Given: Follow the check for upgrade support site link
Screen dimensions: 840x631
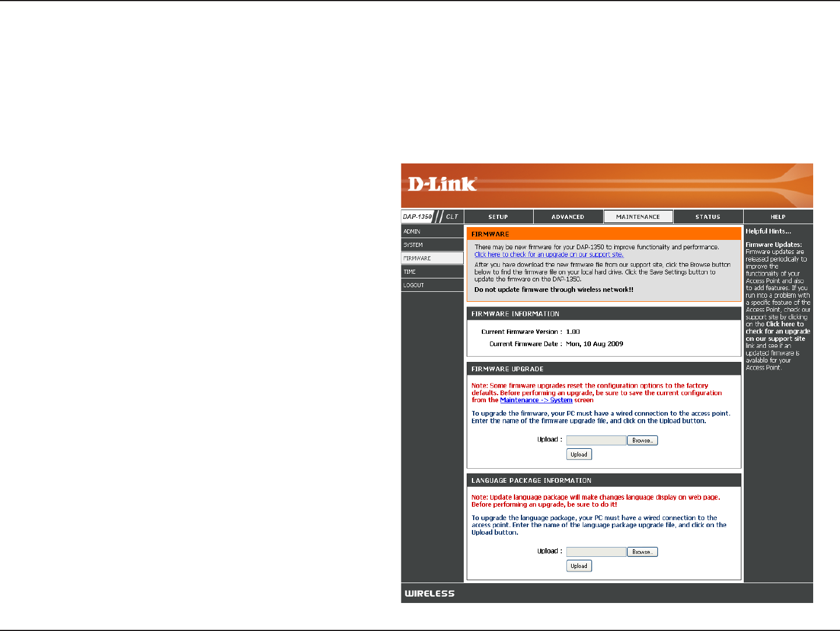Looking at the screenshot, I should pos(549,255).
